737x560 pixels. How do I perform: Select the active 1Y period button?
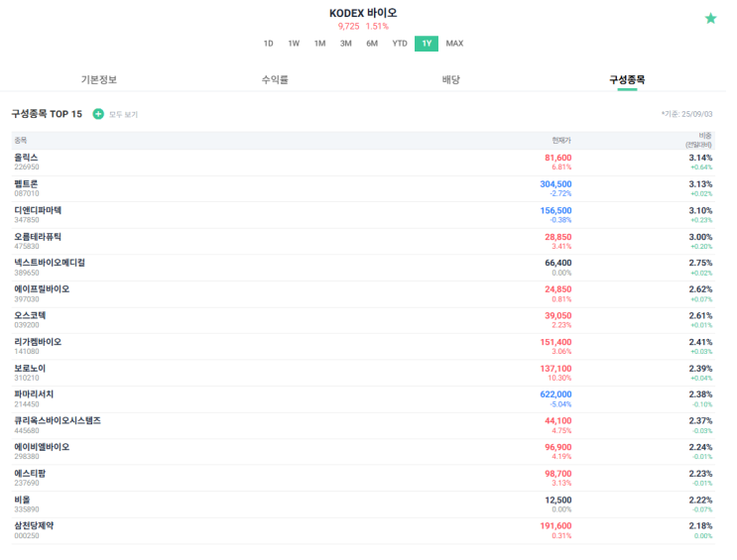click(x=427, y=44)
